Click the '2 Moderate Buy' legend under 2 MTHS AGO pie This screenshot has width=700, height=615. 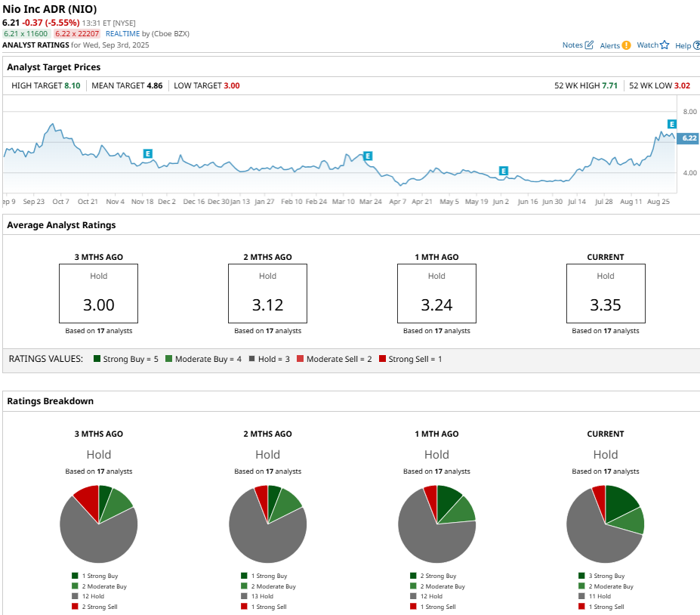[268, 586]
